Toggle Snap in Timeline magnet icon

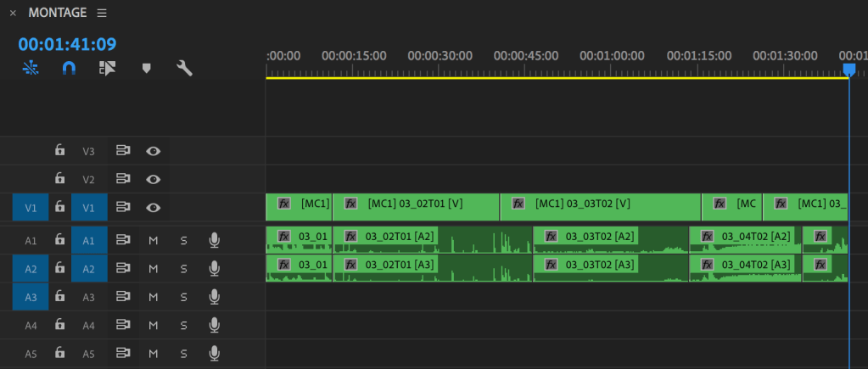70,69
